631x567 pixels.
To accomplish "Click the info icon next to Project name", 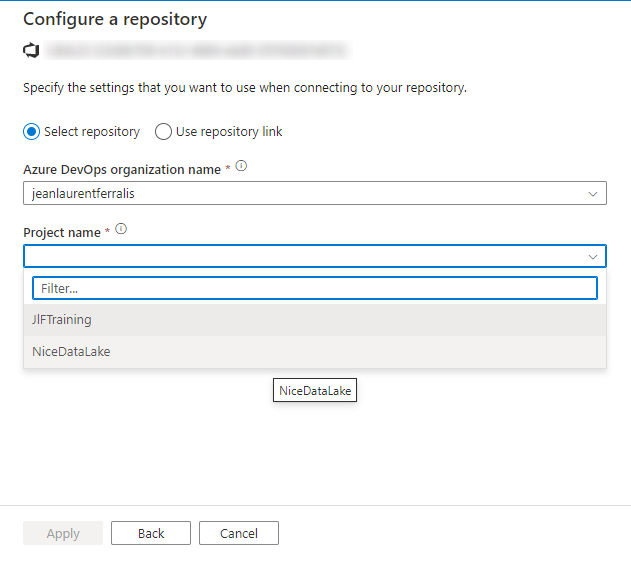I will point(121,229).
